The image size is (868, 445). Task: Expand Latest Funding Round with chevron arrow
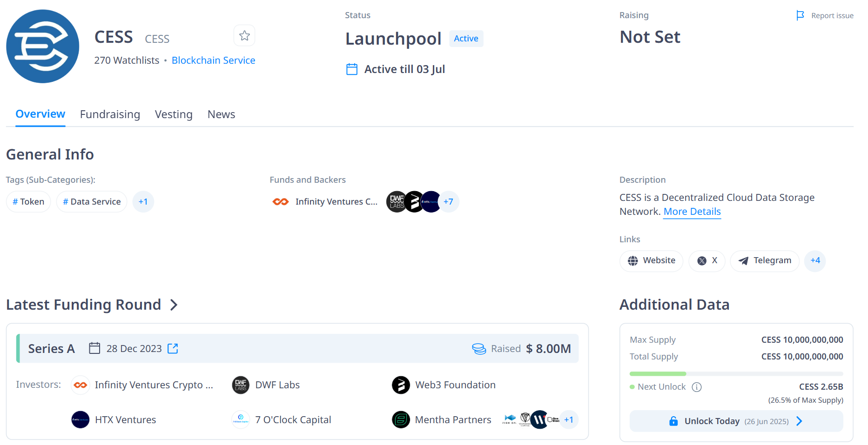174,305
